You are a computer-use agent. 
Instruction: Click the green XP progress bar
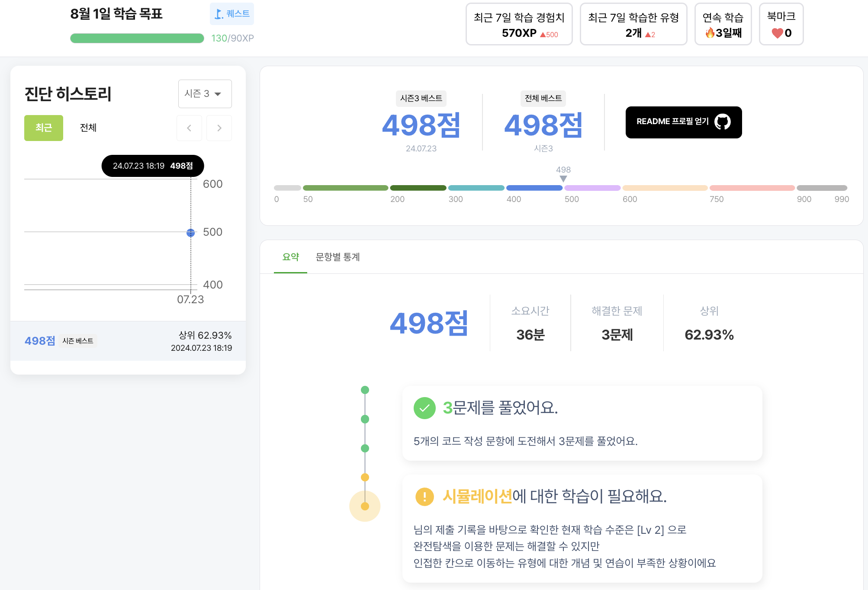pos(137,38)
